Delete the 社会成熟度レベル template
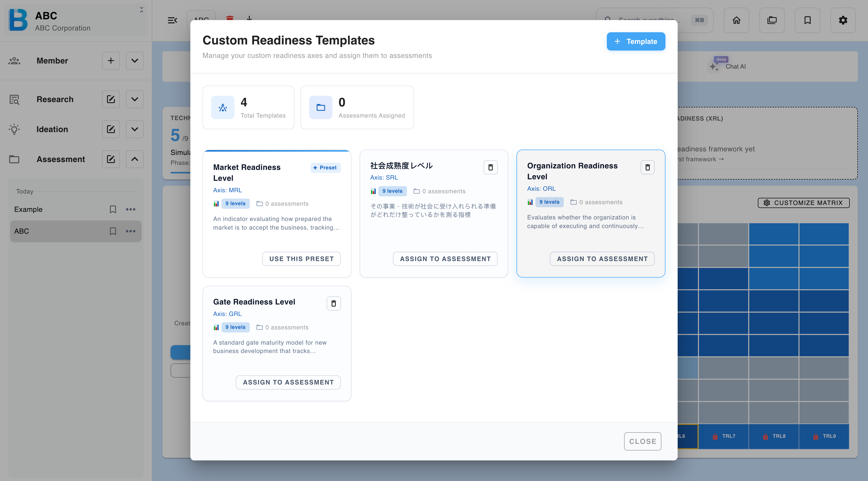This screenshot has width=868, height=481. point(490,168)
